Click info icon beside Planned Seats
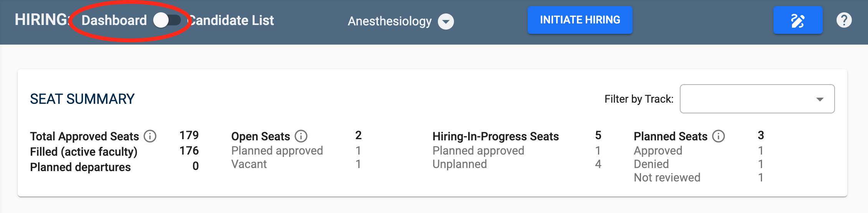This screenshot has width=868, height=213. point(718,136)
